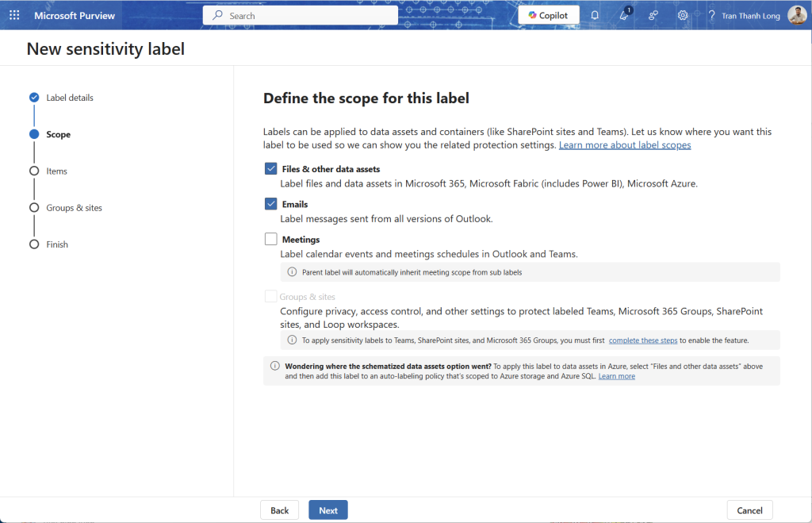The width and height of the screenshot is (812, 523).
Task: Uncheck the Files & other data assets checkbox
Action: point(271,169)
